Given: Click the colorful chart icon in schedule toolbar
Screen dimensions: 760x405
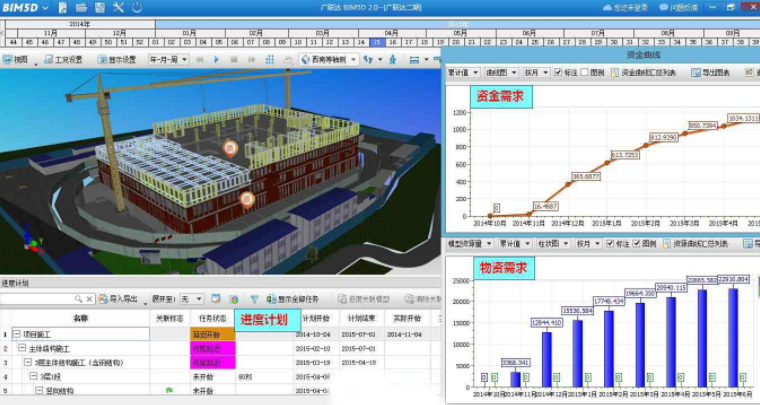Looking at the screenshot, I should 234,299.
